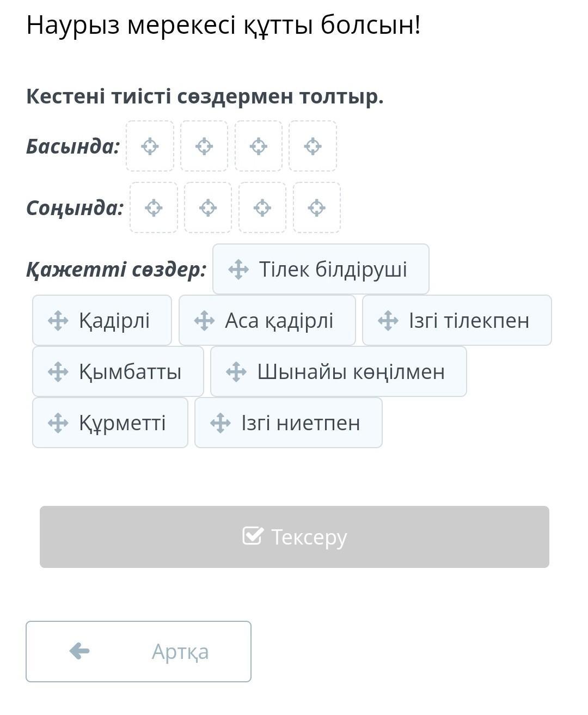Click third drop slot in Соңында row
The width and height of the screenshot is (588, 715).
(262, 208)
